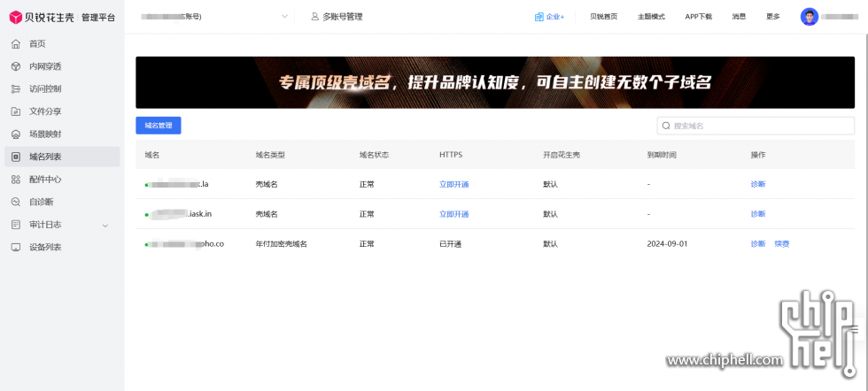
Task: Click 诊断 for the .la domain
Action: pyautogui.click(x=758, y=184)
